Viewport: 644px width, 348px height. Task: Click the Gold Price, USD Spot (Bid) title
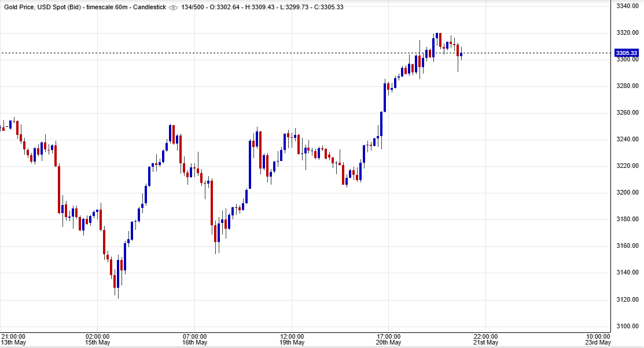click(x=41, y=8)
